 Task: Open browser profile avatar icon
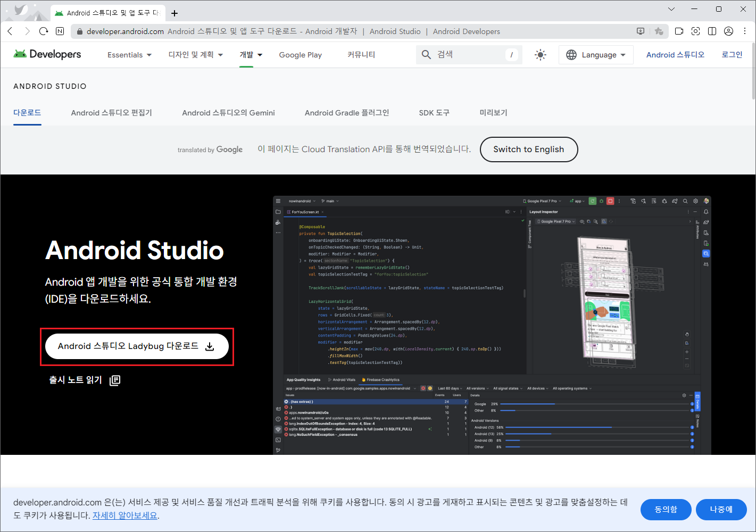(x=728, y=31)
